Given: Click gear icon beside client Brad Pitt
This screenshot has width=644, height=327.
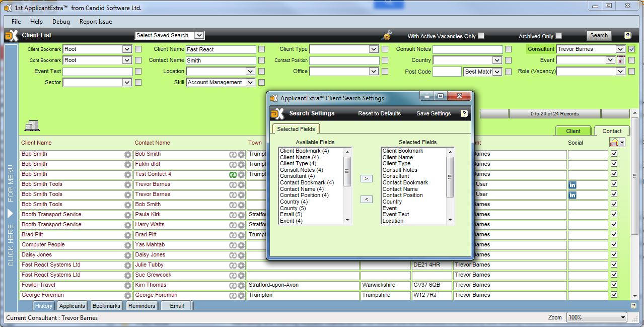Looking at the screenshot, I should click(128, 235).
